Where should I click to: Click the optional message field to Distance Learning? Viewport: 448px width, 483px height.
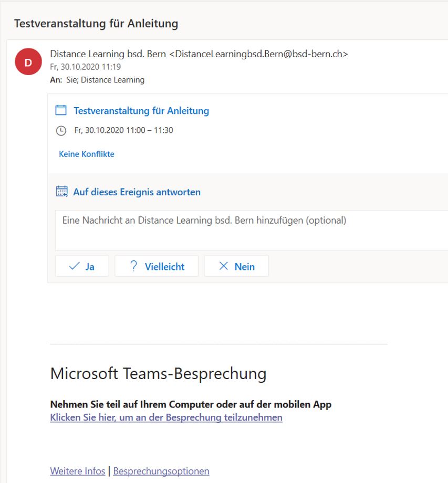(x=252, y=230)
